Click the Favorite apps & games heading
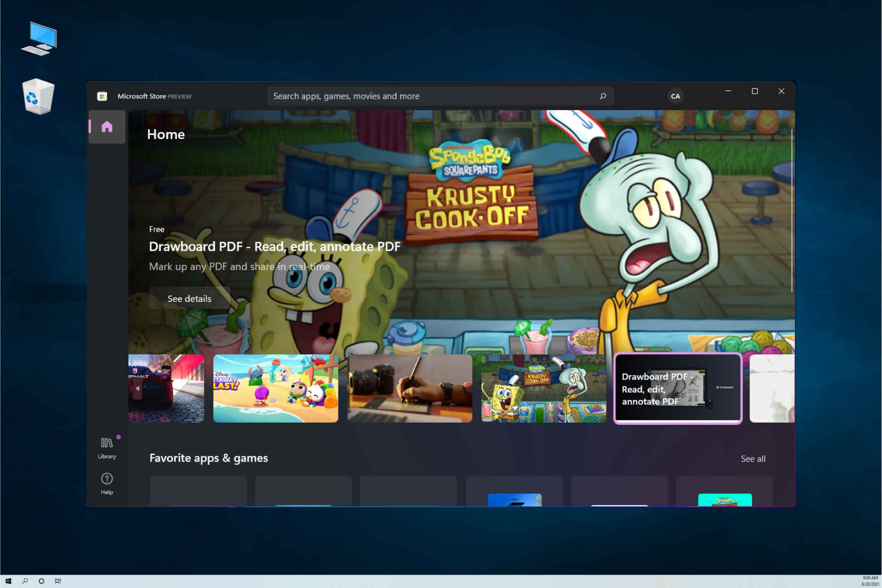The width and height of the screenshot is (882, 588). [209, 458]
